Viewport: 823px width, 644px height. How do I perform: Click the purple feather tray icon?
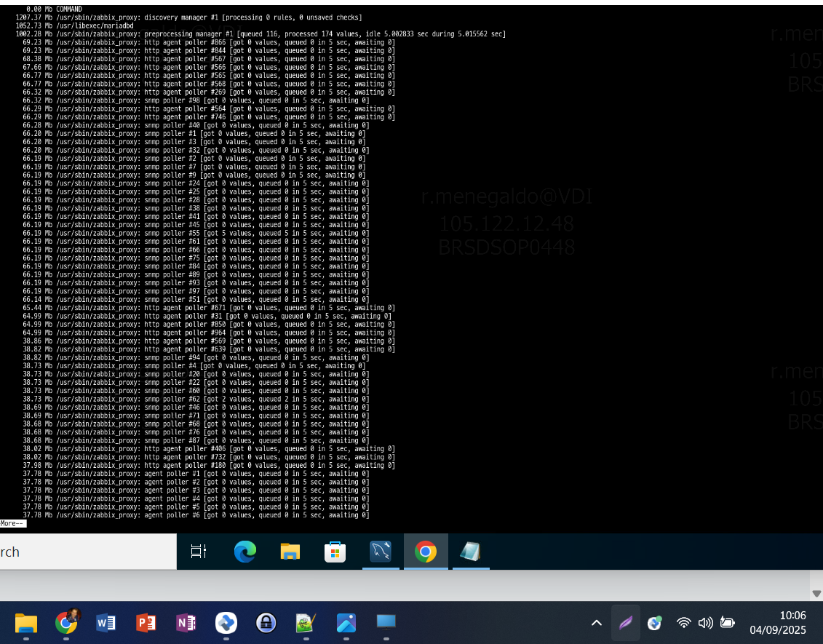(626, 623)
